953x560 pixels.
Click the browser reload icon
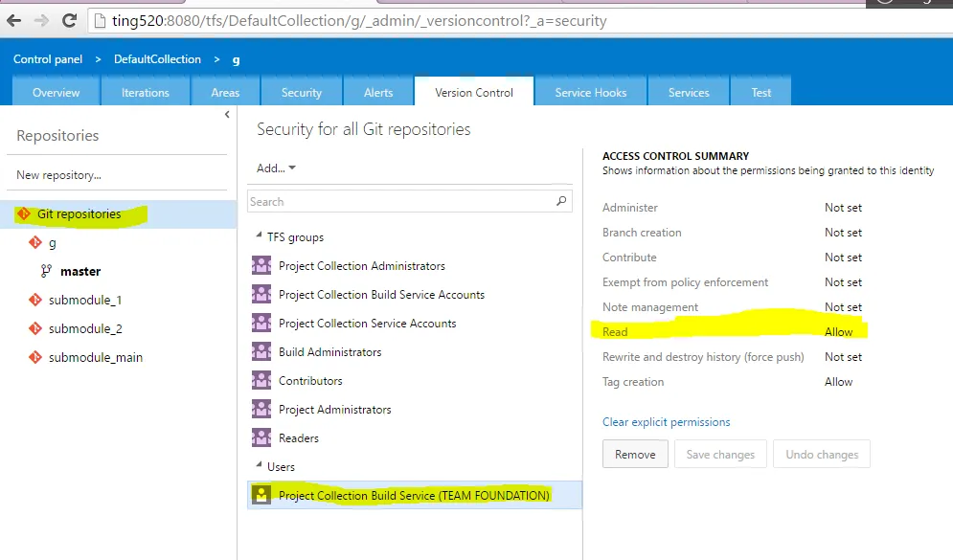tap(69, 20)
